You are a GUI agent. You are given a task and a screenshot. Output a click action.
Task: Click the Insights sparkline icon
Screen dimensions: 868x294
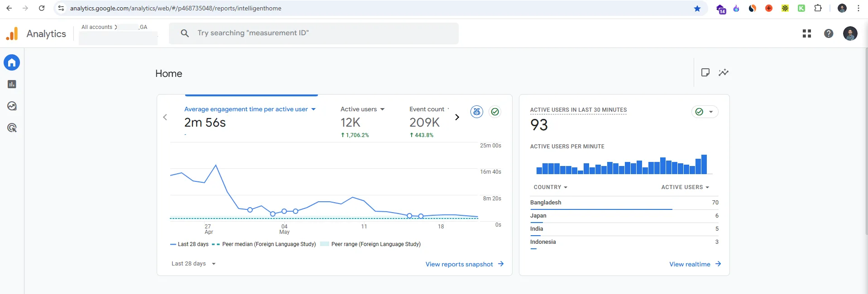[x=723, y=72]
